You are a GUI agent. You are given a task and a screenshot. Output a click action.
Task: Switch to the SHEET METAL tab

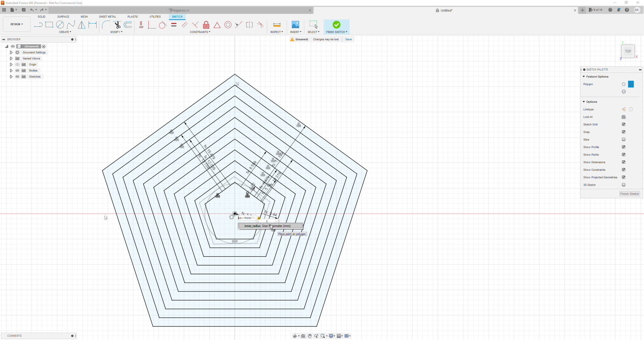click(x=107, y=17)
